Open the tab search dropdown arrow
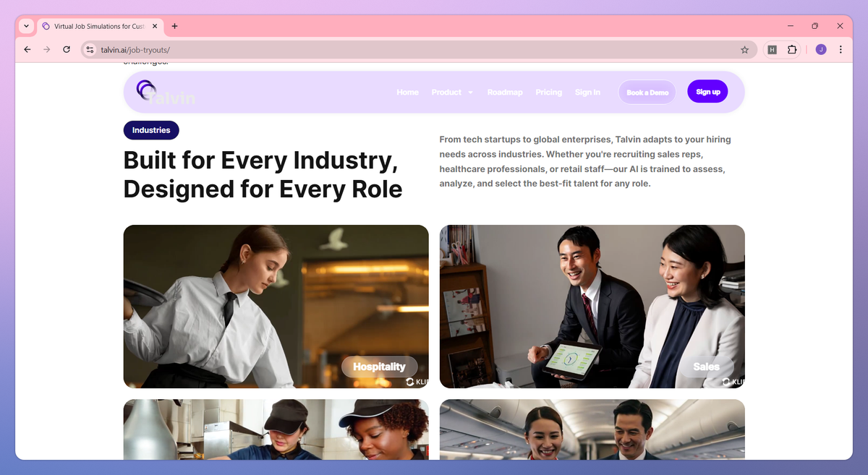868x475 pixels. pos(27,26)
